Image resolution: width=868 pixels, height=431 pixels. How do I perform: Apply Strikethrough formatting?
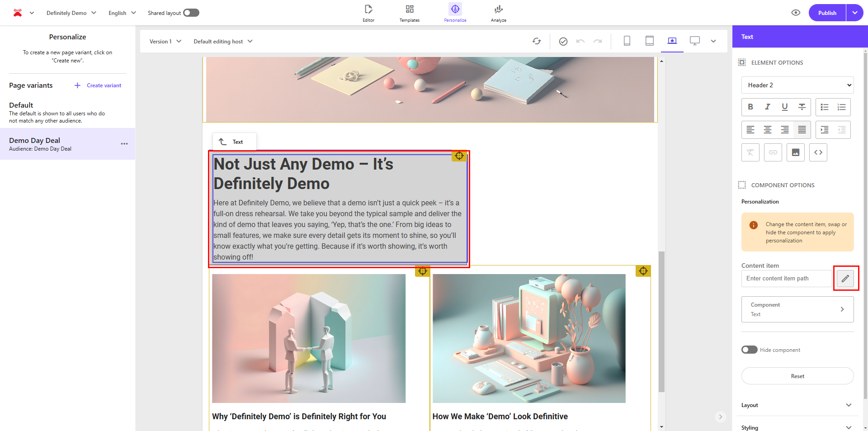(x=802, y=107)
